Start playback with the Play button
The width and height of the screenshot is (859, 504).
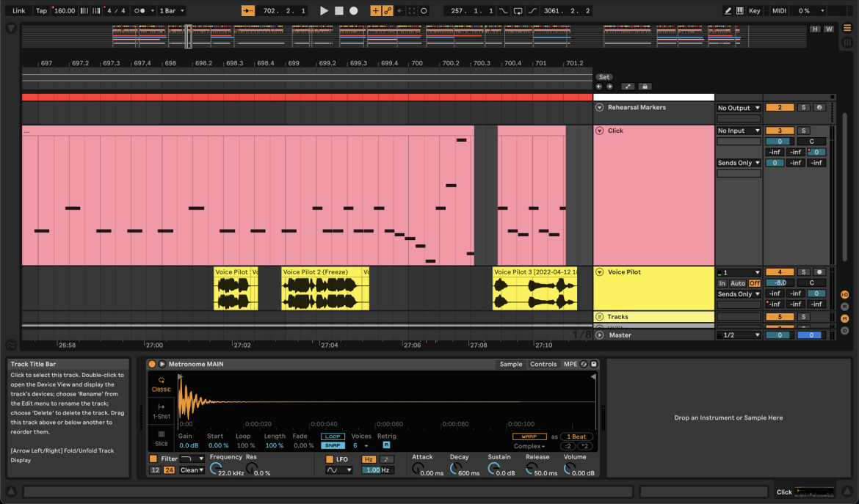coord(324,10)
